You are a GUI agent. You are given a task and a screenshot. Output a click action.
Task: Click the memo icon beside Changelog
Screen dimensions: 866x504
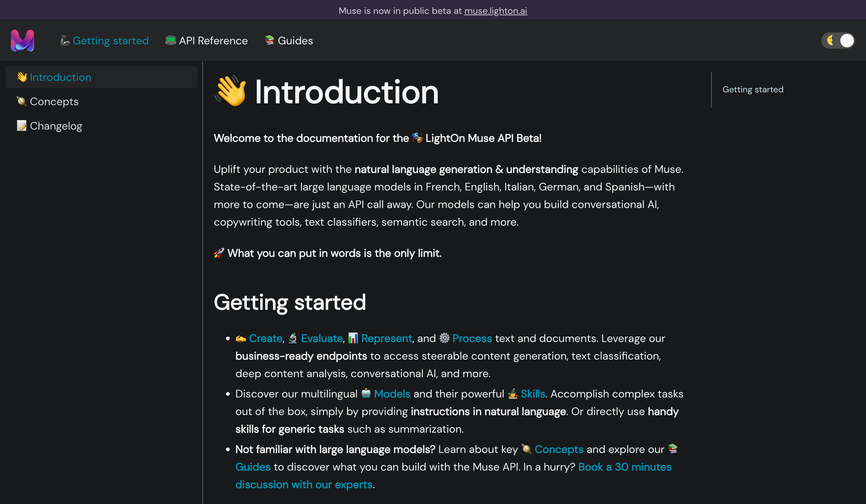[22, 126]
